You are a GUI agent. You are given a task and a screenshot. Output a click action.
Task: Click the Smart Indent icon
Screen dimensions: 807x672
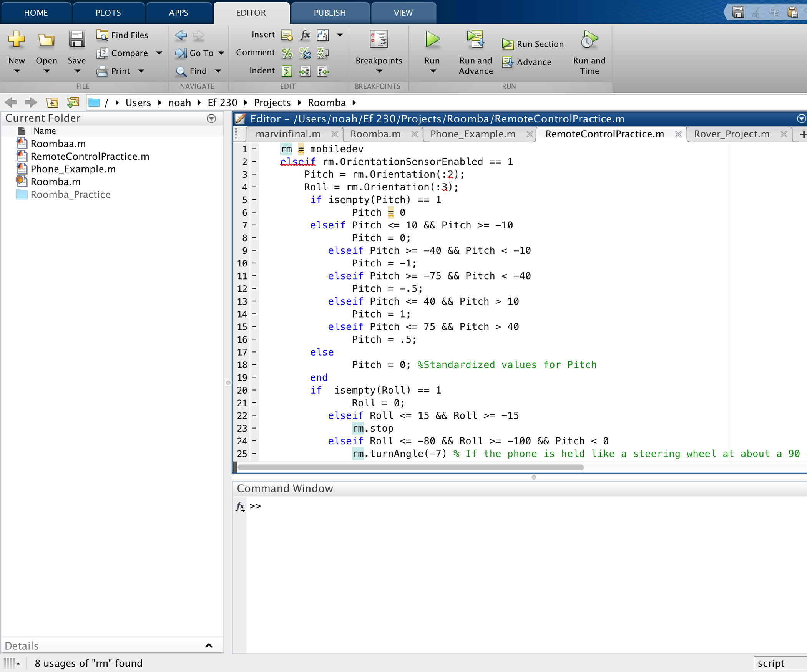click(x=287, y=71)
